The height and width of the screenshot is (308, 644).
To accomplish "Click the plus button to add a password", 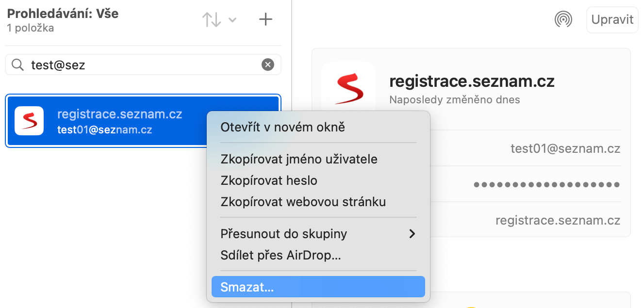I will [x=265, y=19].
